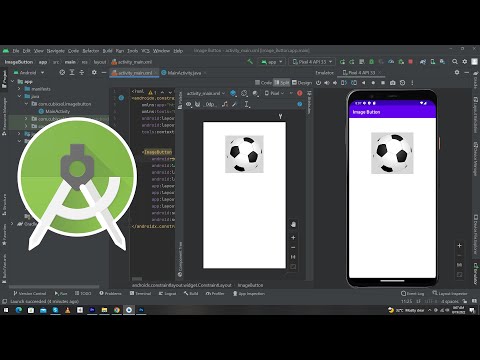This screenshot has height=360, width=480.
Task: Toggle the Palette side tab in designer
Action: (180, 100)
